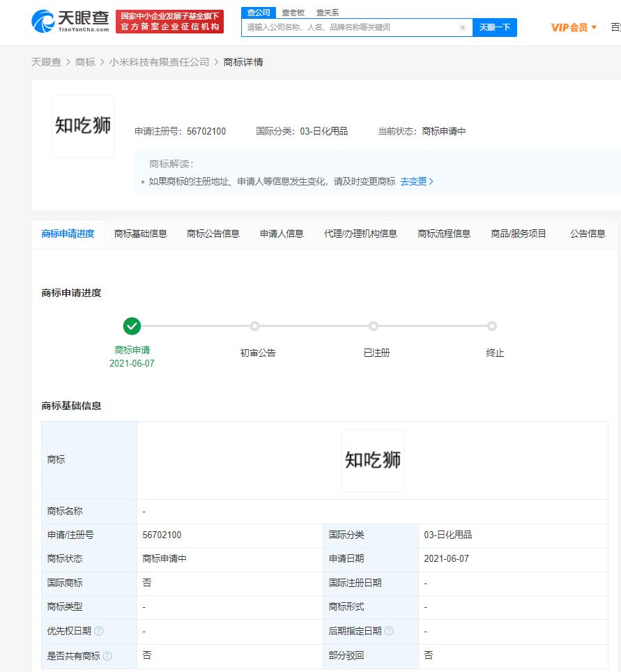Expand the VIP会员 dropdown menu

pyautogui.click(x=574, y=27)
